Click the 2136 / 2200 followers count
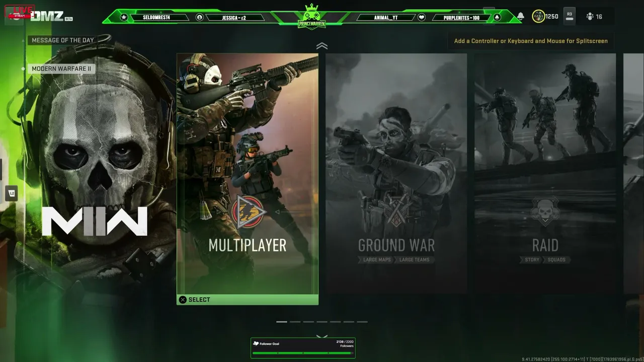 (x=345, y=342)
